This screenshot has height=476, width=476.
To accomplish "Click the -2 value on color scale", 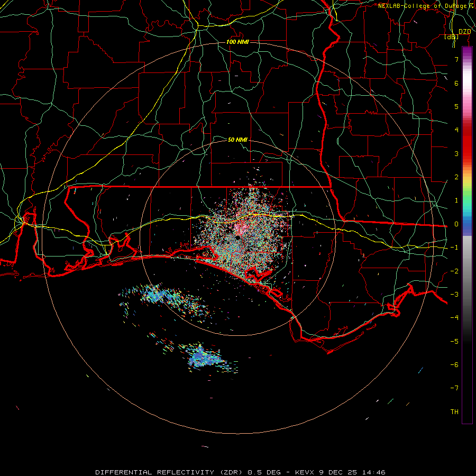I will coord(455,271).
